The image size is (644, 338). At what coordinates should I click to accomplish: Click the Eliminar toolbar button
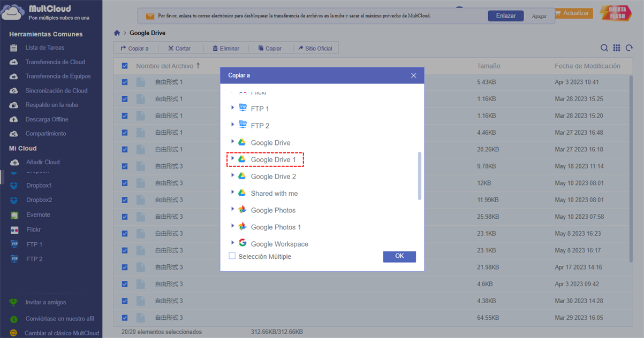225,48
